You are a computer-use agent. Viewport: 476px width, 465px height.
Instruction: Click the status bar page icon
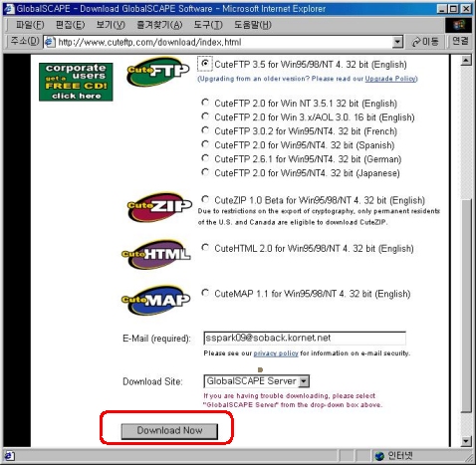pos(9,456)
